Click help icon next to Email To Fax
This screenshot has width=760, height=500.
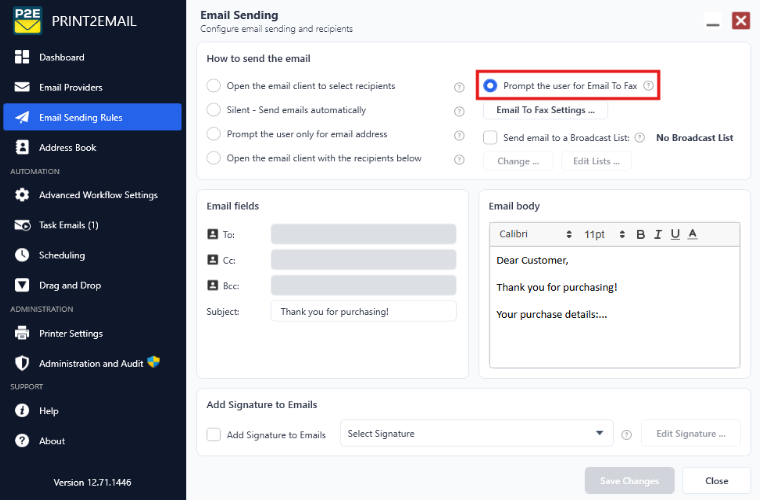pyautogui.click(x=649, y=86)
